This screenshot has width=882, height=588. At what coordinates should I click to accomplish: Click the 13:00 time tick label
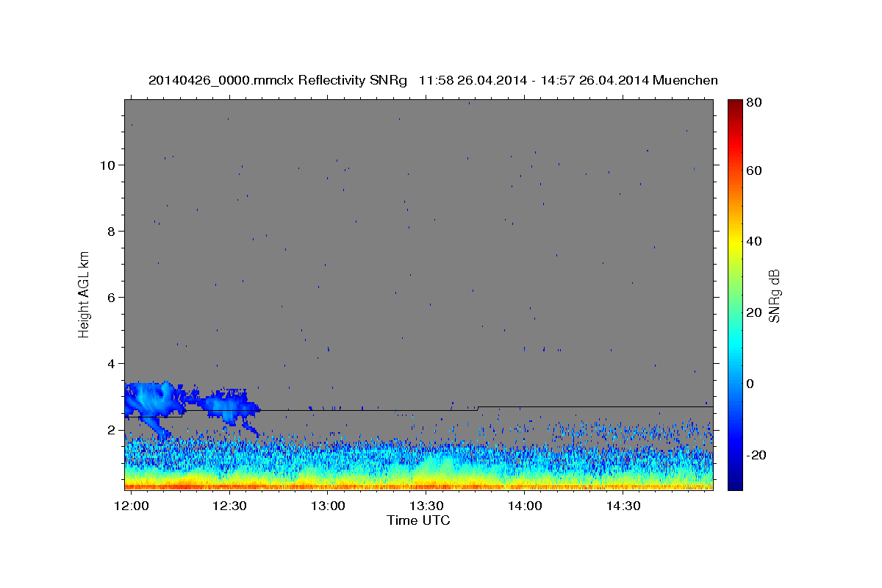328,506
